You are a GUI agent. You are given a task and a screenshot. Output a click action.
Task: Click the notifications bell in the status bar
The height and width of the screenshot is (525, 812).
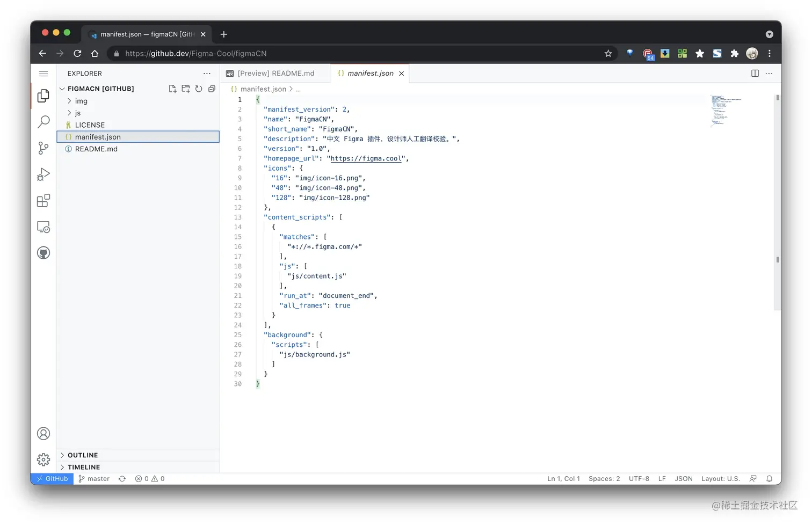(x=770, y=479)
